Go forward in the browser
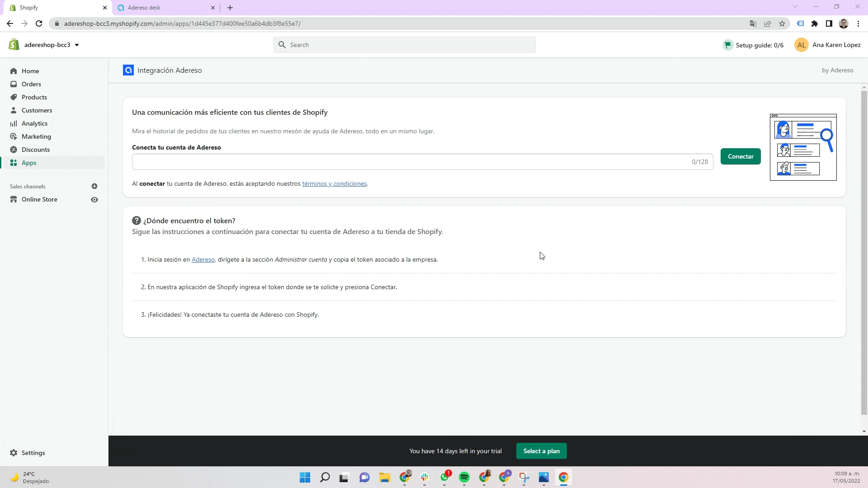 [x=24, y=23]
